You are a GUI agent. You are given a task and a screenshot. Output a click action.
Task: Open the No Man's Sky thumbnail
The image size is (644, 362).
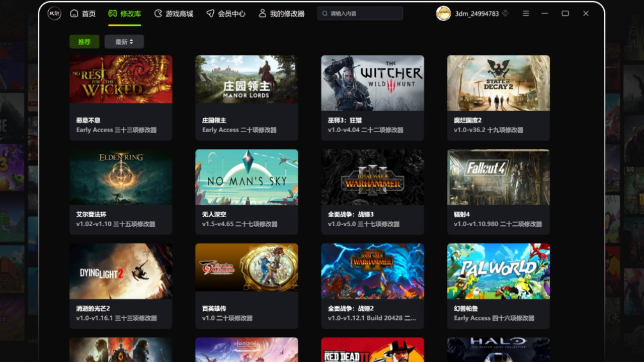pos(247,177)
